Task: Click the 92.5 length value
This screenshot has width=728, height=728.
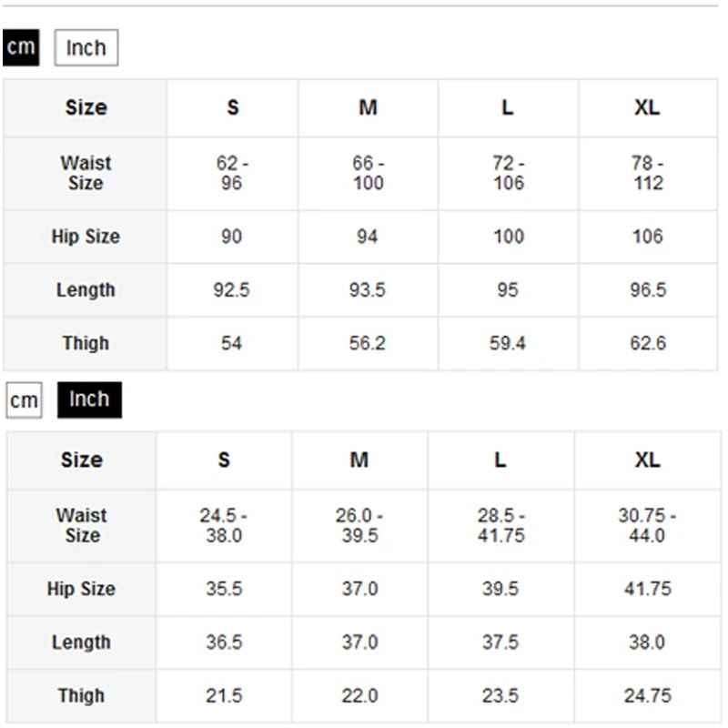Action: click(x=232, y=290)
